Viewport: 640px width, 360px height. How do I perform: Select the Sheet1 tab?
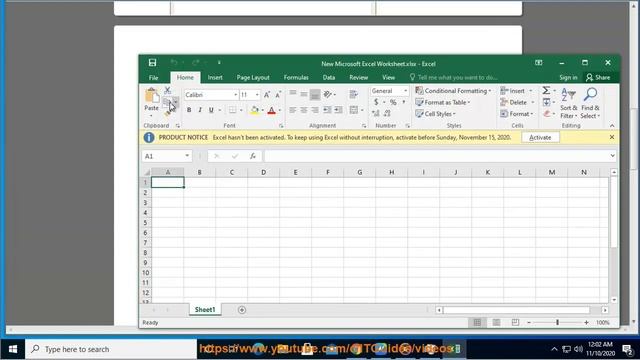(205, 310)
